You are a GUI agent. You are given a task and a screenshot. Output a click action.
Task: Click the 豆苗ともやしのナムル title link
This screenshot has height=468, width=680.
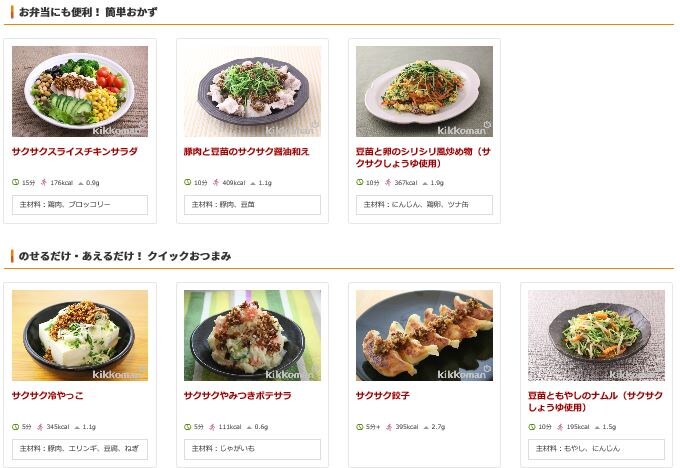tap(595, 401)
